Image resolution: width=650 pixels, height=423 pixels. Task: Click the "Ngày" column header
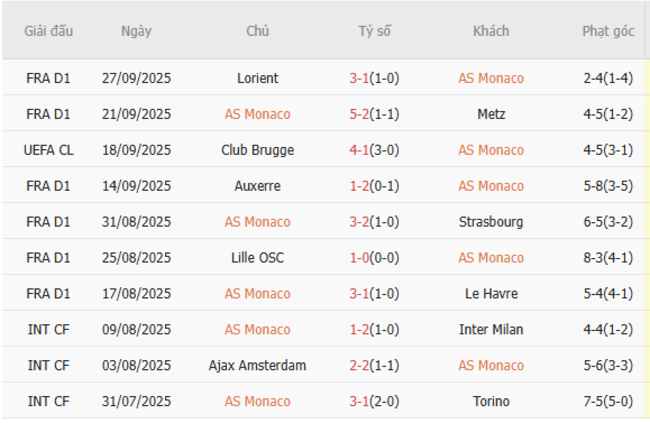tap(136, 31)
